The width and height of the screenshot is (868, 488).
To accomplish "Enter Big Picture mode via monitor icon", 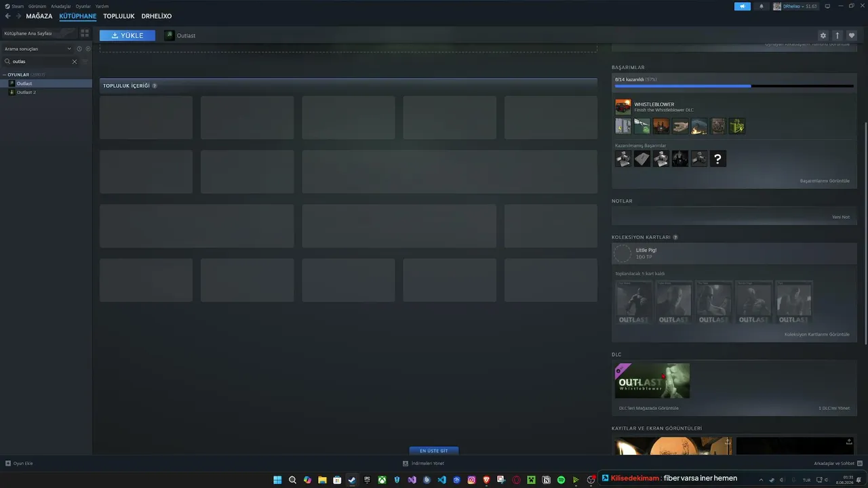I will tap(827, 6).
